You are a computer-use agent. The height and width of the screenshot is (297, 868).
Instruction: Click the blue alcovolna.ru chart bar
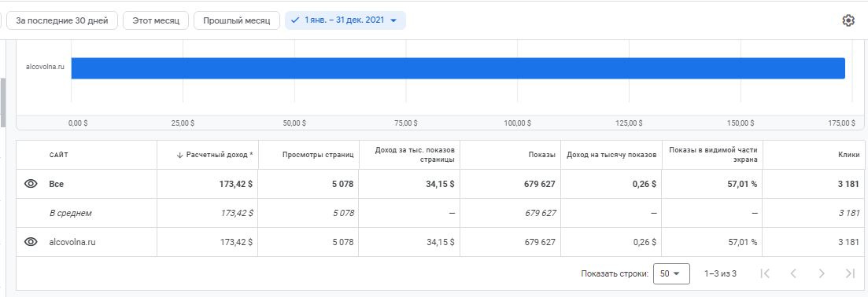(x=458, y=68)
